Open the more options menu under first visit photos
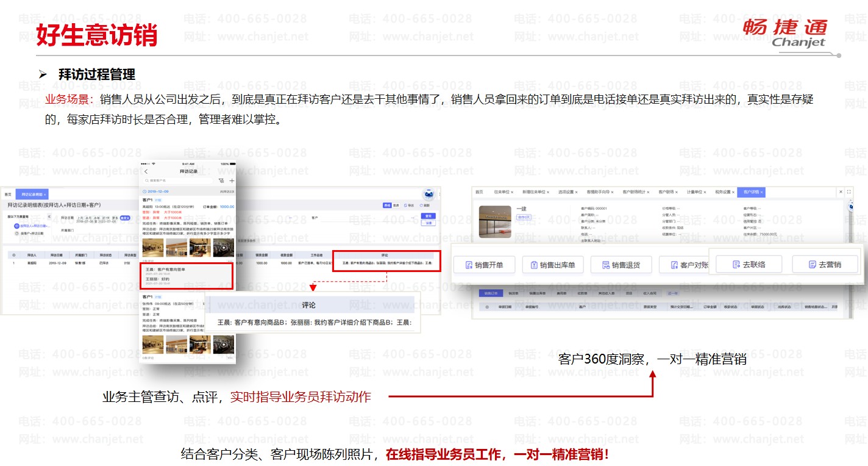The image size is (868, 466). click(230, 262)
